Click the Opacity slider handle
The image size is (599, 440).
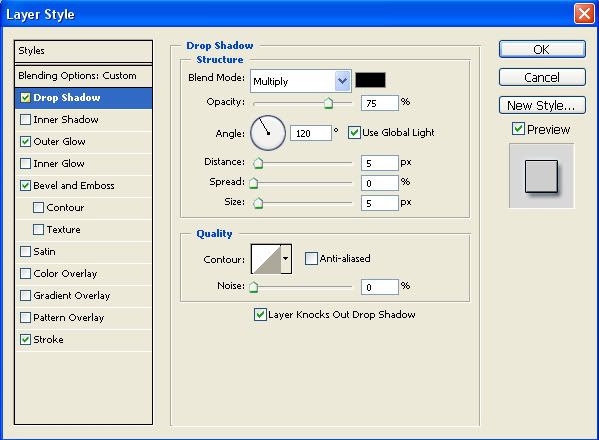tap(328, 103)
